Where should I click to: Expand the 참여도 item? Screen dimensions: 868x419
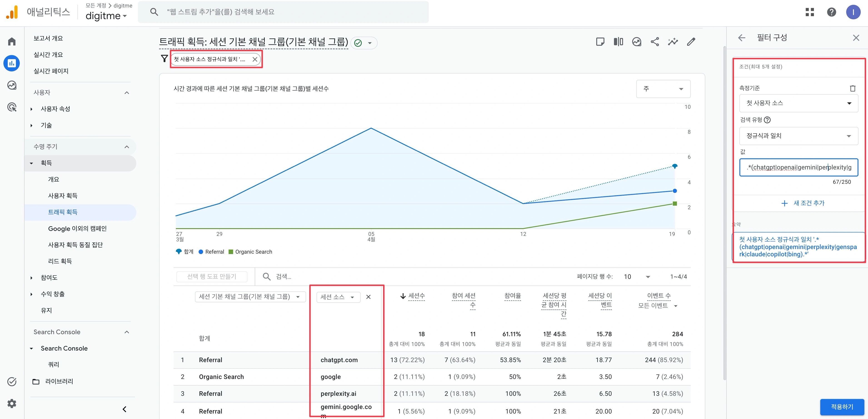coord(31,278)
